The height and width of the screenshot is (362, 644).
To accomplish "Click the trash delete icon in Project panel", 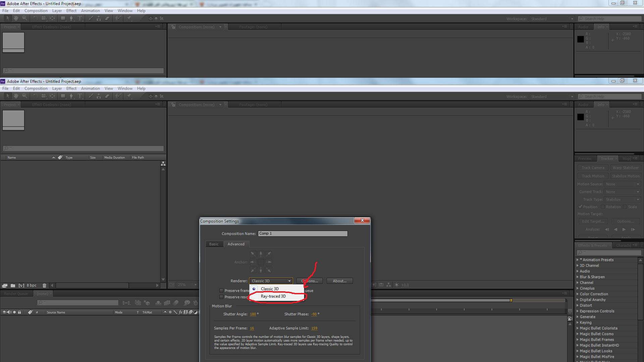I will pyautogui.click(x=44, y=286).
